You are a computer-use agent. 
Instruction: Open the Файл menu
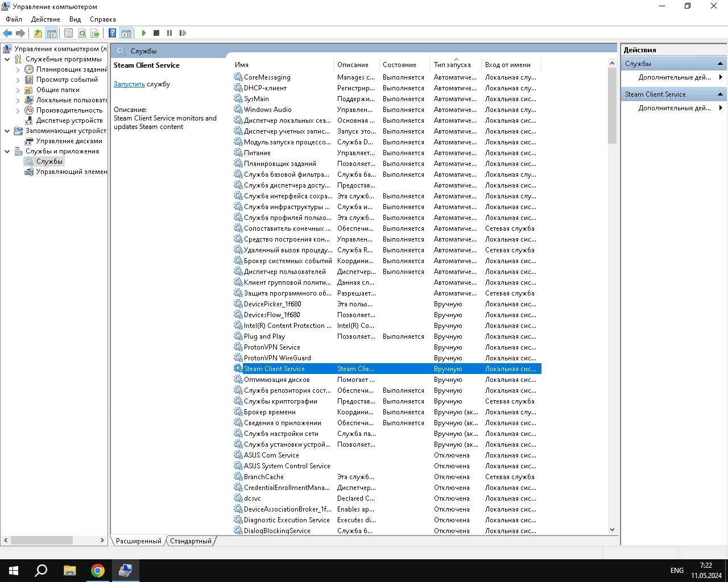click(x=14, y=19)
